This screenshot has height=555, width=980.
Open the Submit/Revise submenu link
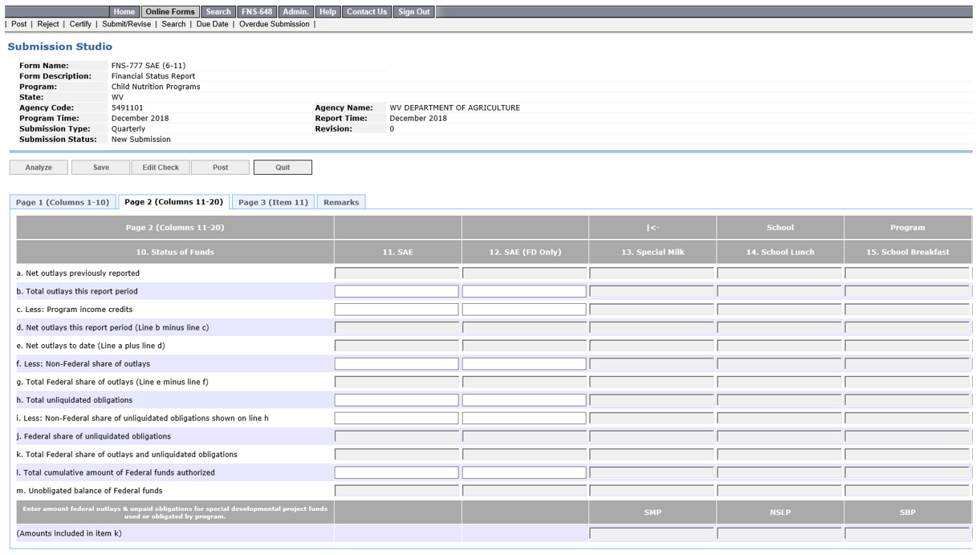(x=126, y=24)
